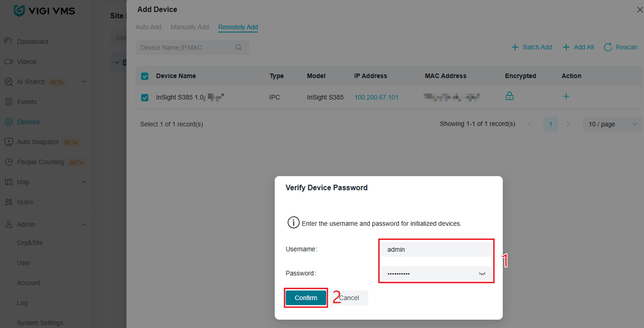
Task: Select page 1 in pagination
Action: coord(550,124)
